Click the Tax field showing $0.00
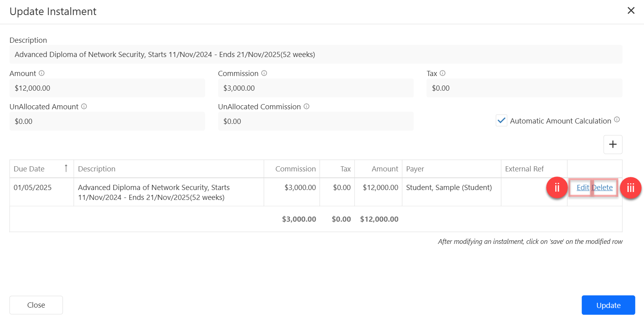The height and width of the screenshot is (325, 644). coord(524,88)
